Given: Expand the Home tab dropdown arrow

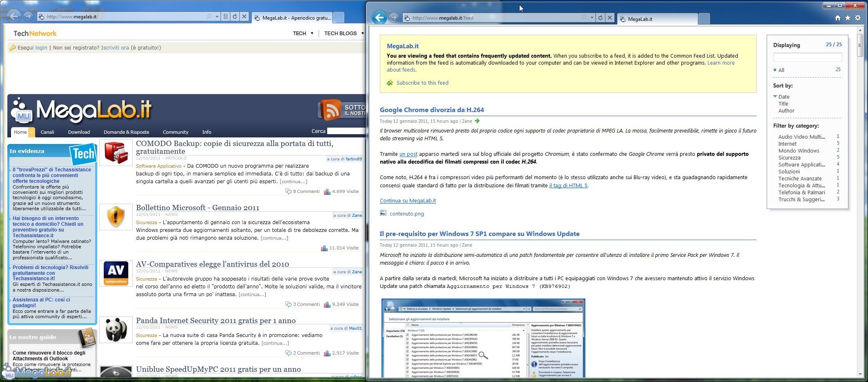Looking at the screenshot, I should click(31, 132).
